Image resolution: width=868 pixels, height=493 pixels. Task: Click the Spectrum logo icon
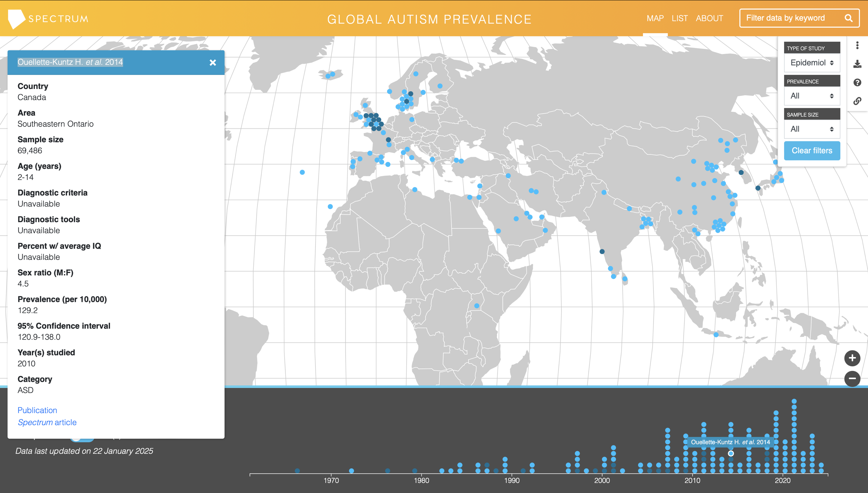[17, 19]
